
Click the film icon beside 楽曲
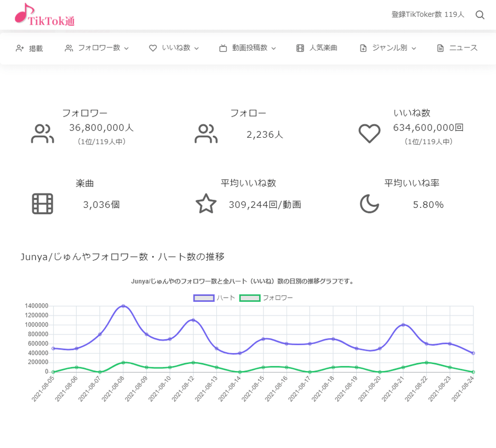click(x=42, y=204)
